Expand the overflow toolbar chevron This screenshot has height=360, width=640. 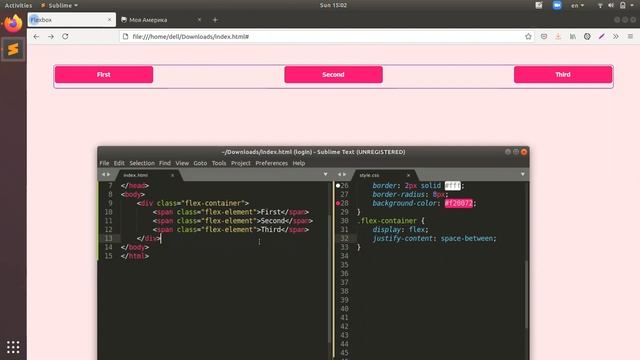tap(616, 36)
